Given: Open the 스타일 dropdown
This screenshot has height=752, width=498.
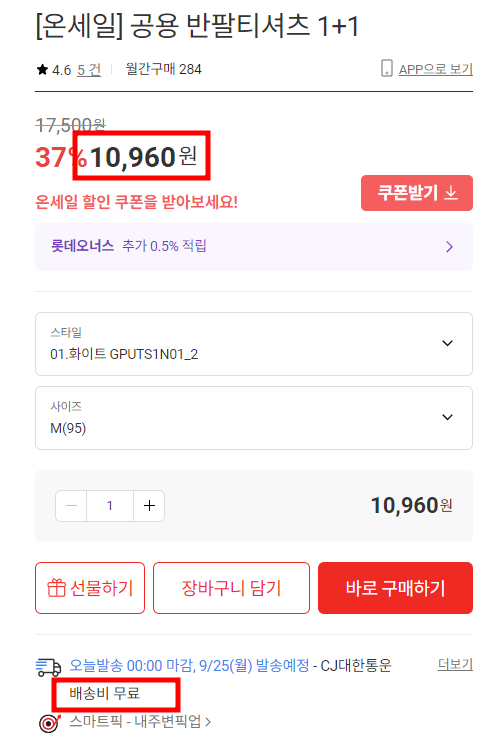Looking at the screenshot, I should coord(254,344).
